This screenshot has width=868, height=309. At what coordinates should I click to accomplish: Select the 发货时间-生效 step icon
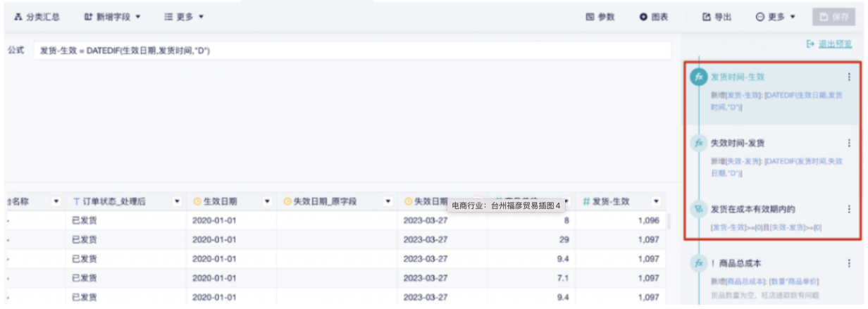coord(698,77)
